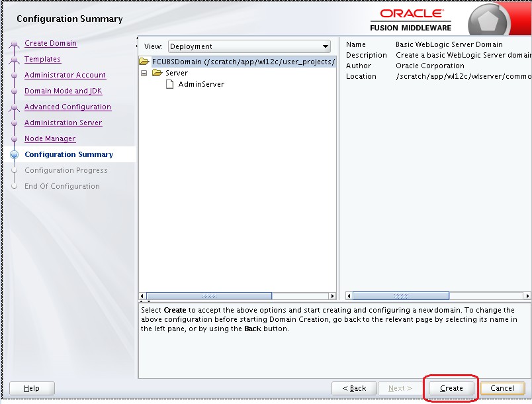Click the tree pane horizontal scrollbar thumb
Screen dimensions: 532x404
click(x=209, y=296)
